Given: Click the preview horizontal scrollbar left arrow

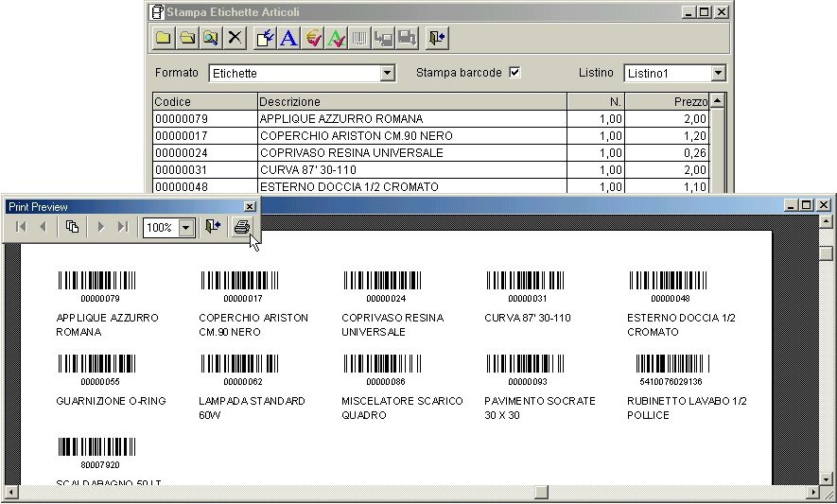Looking at the screenshot, I should point(10,492).
